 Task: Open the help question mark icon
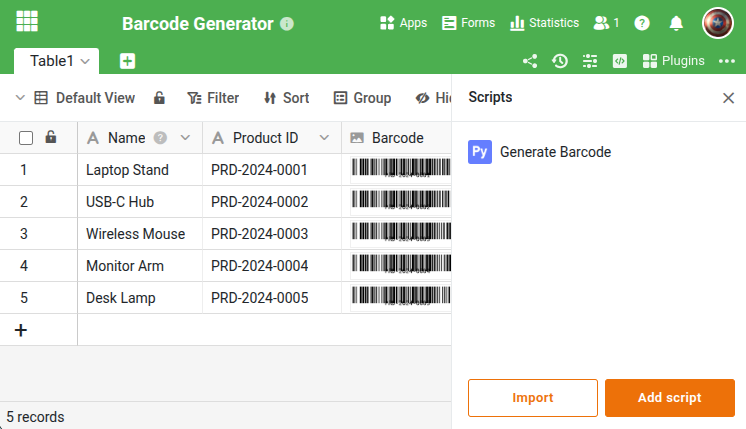642,23
